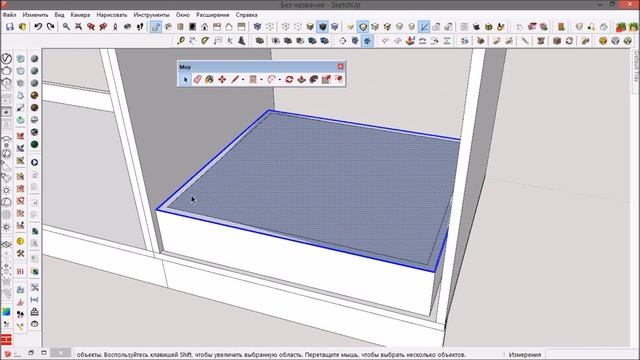Select the Protractor tool icon
The height and width of the screenshot is (360, 640).
[x=205, y=40]
